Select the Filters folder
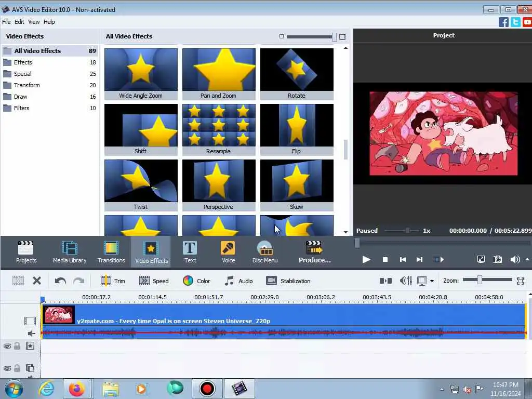The width and height of the screenshot is (532, 399). pos(49,108)
